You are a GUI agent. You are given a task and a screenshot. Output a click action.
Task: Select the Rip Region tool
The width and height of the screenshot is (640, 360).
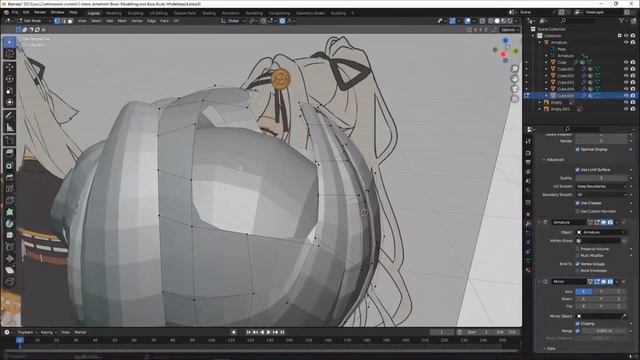click(x=9, y=282)
